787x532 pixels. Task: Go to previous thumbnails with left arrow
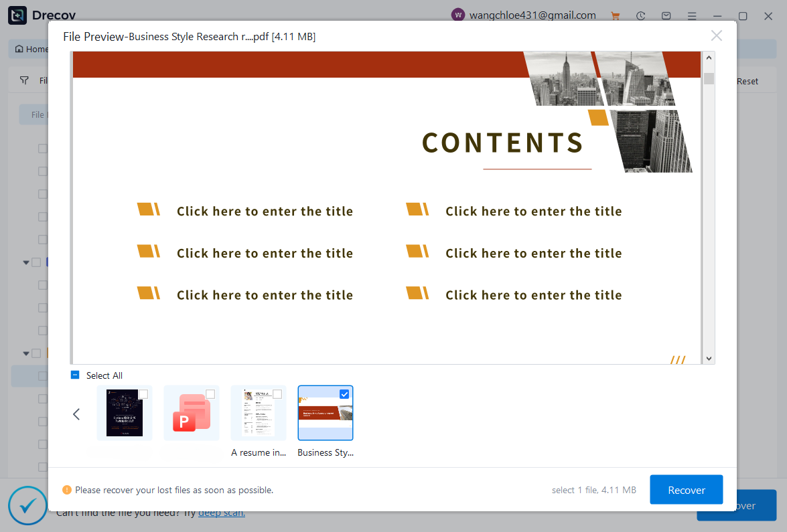(x=76, y=414)
